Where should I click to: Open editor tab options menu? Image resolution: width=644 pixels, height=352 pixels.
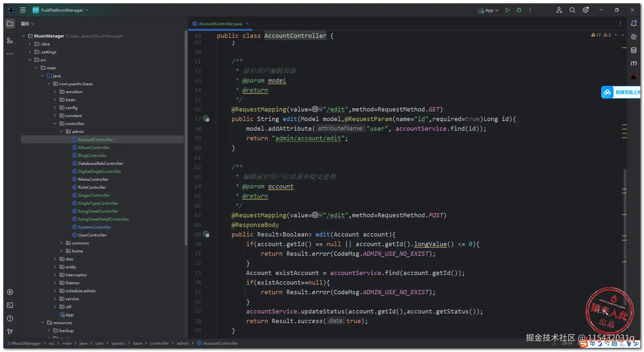(x=620, y=24)
